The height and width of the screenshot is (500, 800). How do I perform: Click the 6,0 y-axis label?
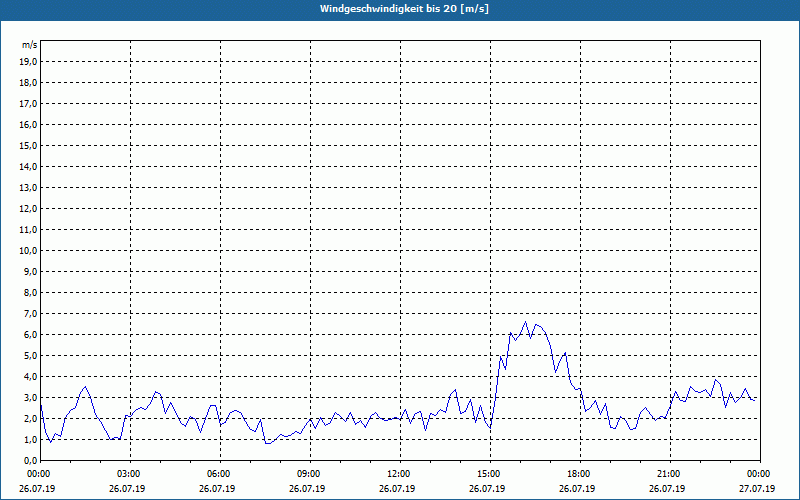coord(30,335)
